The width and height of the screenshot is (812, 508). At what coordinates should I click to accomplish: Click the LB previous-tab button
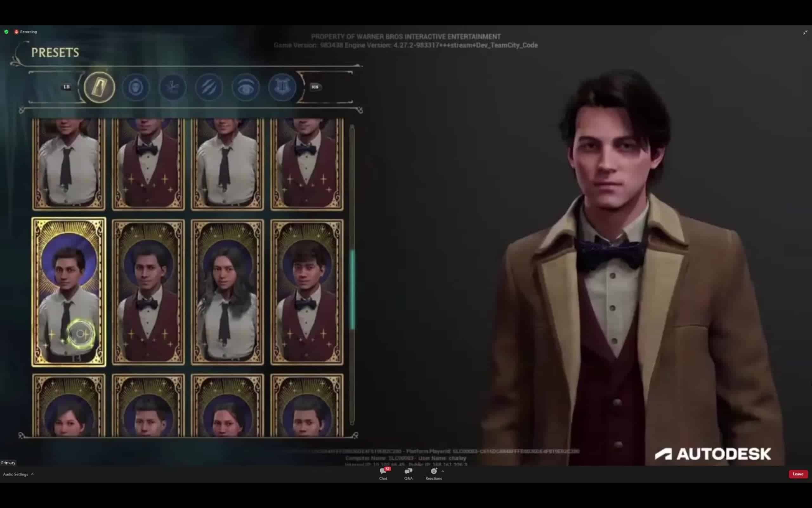click(66, 87)
